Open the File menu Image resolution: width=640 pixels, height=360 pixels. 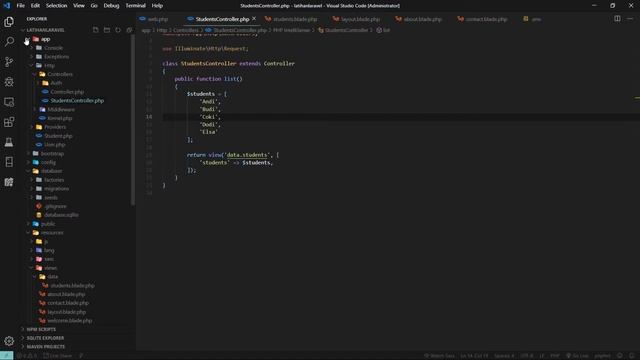tap(20, 6)
